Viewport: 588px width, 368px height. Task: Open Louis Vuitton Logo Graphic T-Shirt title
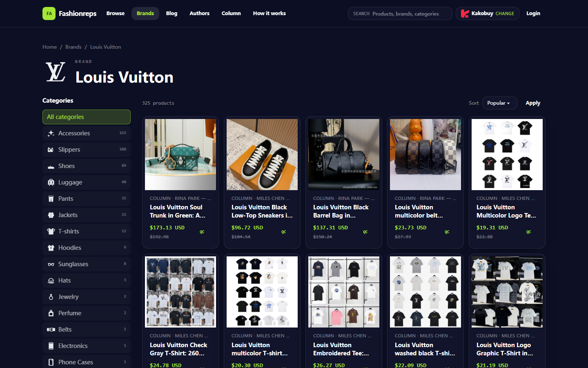coord(505,349)
